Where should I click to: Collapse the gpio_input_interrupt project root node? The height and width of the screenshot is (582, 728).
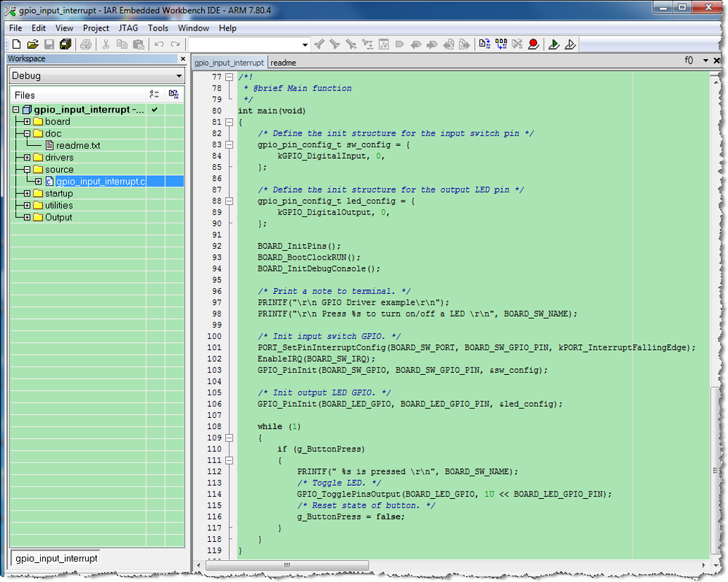(x=16, y=109)
